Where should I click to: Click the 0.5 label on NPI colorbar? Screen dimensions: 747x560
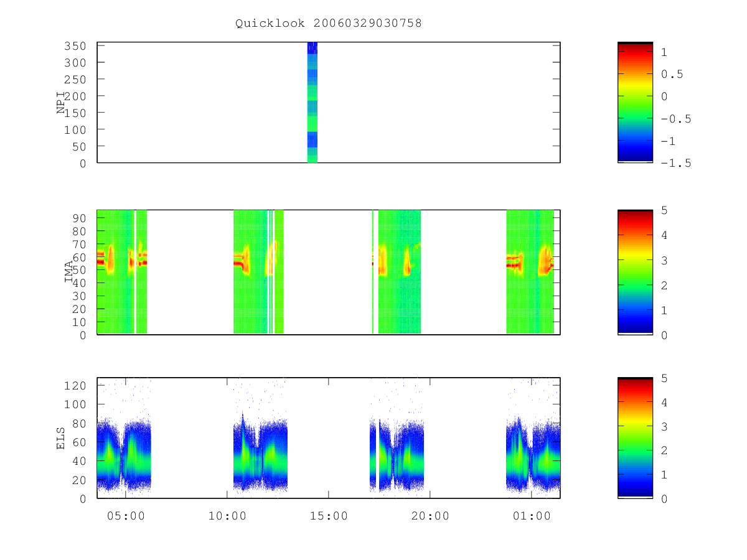[x=672, y=74]
